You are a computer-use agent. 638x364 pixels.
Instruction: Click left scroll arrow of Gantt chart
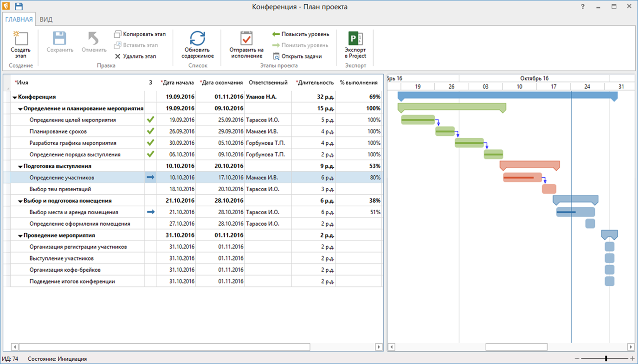392,347
